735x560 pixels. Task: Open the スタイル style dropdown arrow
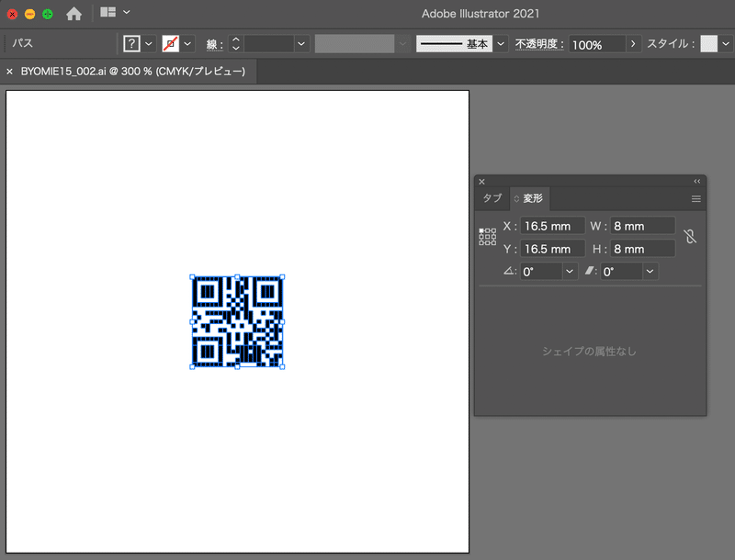coord(726,44)
